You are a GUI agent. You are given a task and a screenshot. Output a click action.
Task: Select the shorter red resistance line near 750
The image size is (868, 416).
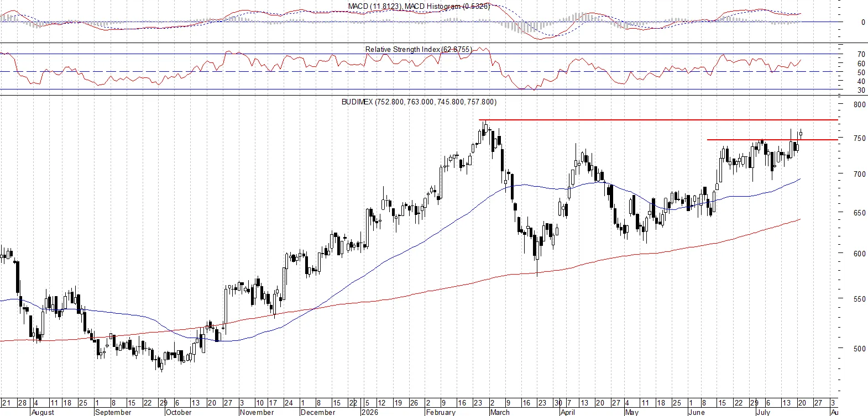[x=772, y=140]
